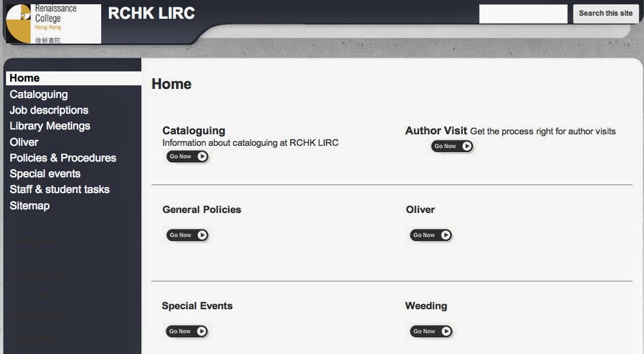Click Go Now button under Weeding
This screenshot has height=354, width=644.
(431, 332)
